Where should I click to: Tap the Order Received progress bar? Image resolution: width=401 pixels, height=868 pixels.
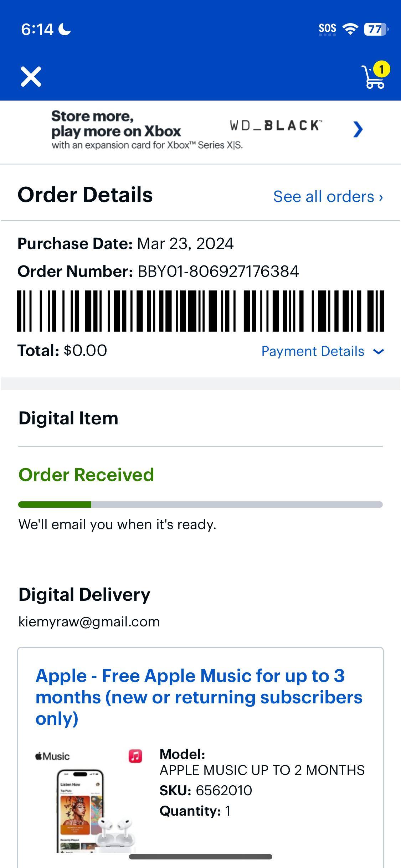click(200, 505)
